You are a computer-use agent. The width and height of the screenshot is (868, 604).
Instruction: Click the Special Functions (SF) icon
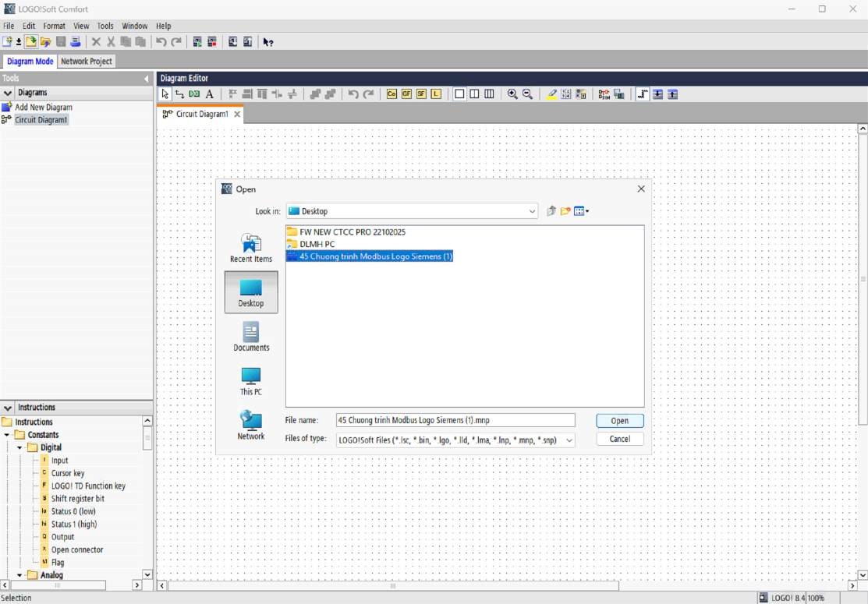point(421,94)
